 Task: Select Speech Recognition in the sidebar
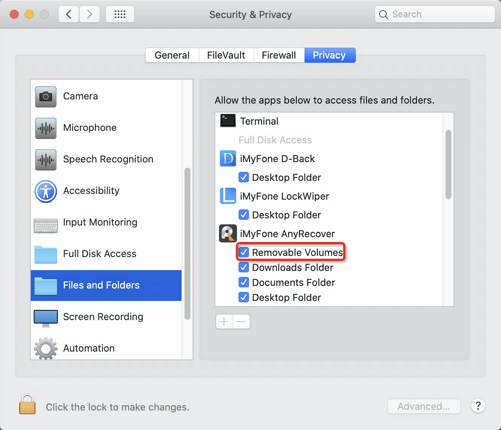[106, 159]
